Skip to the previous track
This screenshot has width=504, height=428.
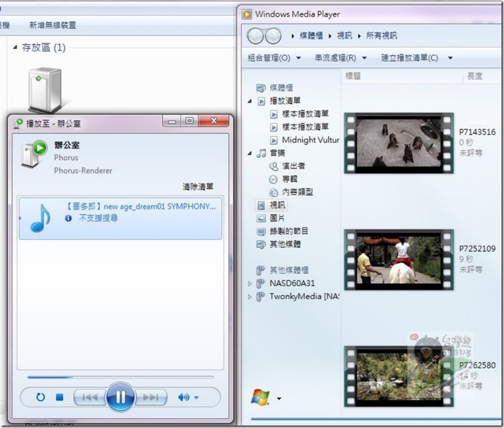[x=90, y=397]
